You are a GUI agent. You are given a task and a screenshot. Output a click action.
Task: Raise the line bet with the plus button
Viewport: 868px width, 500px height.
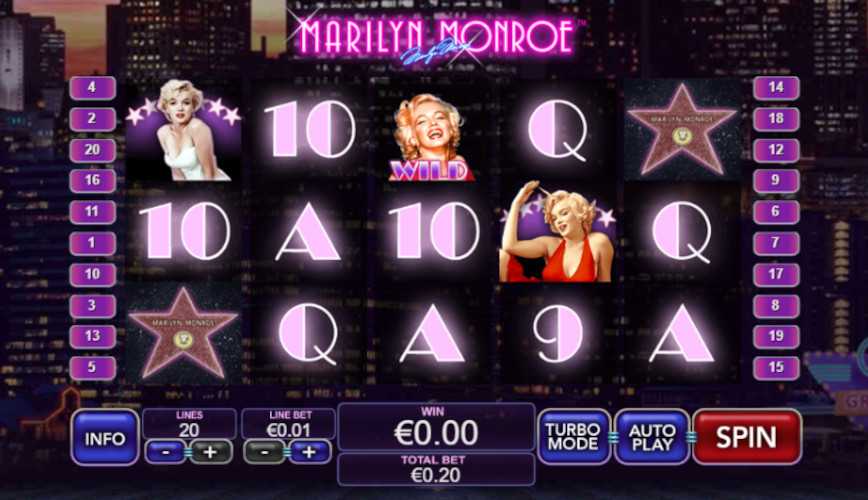click(309, 452)
